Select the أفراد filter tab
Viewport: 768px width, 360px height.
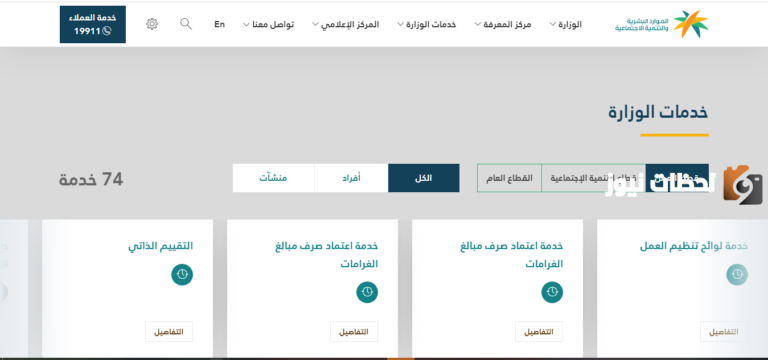click(x=351, y=178)
